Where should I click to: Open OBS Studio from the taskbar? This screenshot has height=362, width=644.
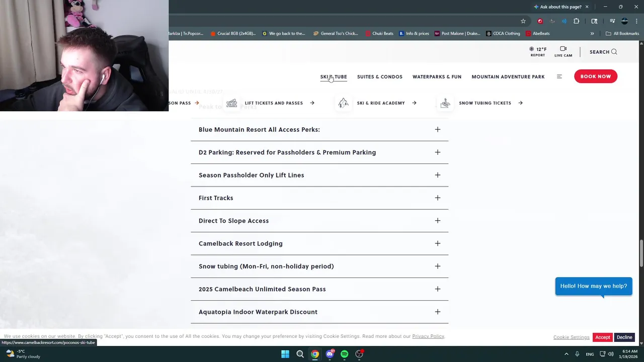tap(359, 354)
